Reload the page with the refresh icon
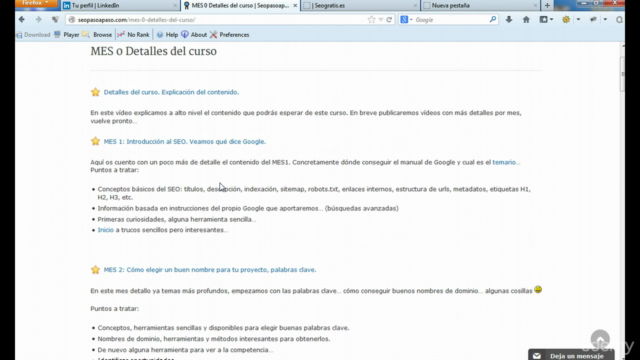The width and height of the screenshot is (640, 360). point(389,20)
